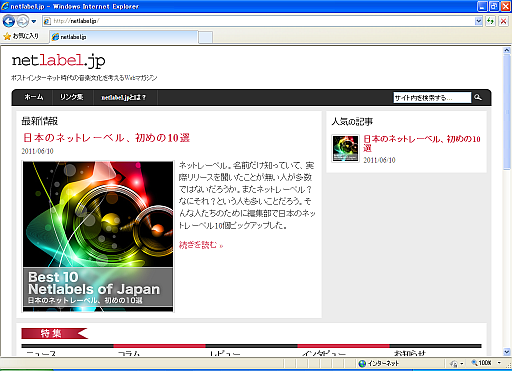Open the リンク集 navigation menu item
This screenshot has width=512, height=371.
(71, 97)
